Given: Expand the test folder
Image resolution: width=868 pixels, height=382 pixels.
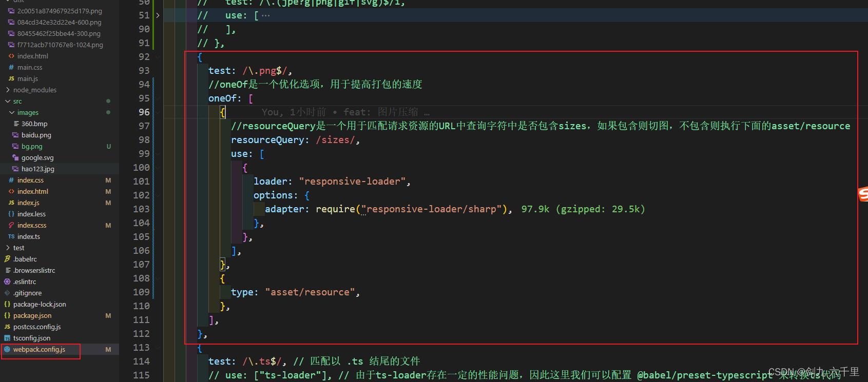Looking at the screenshot, I should point(8,248).
